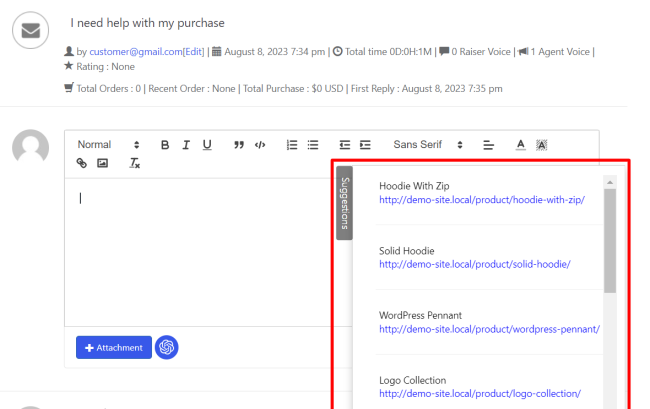Insert a hyperlink via link icon
Screen dimensions: 650x409
[82, 163]
